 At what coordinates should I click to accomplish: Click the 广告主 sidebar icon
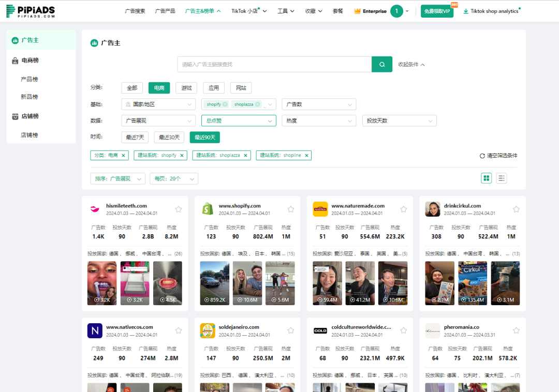click(16, 39)
